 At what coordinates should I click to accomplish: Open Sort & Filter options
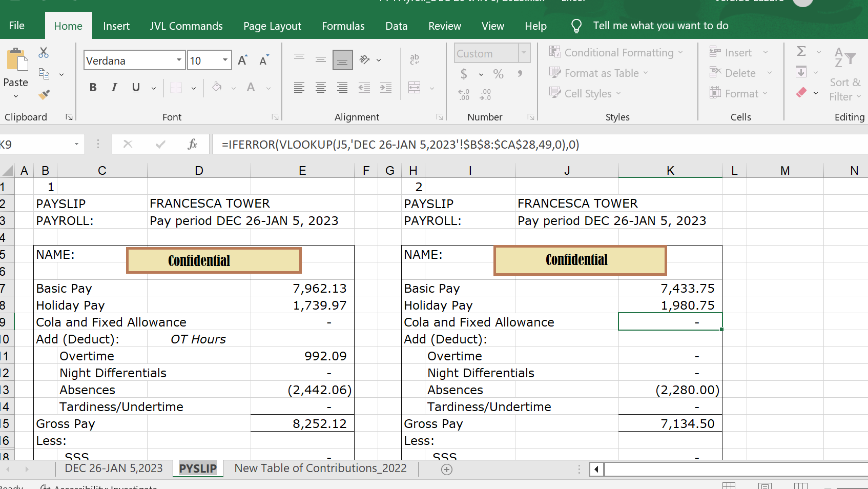845,75
